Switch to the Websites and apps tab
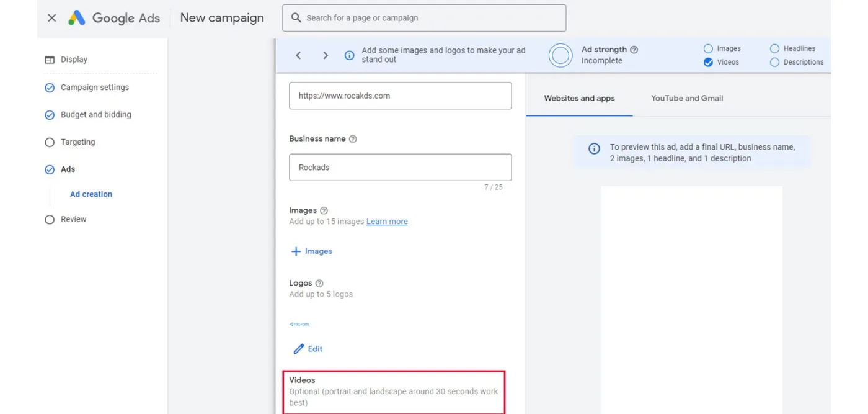The width and height of the screenshot is (868, 414). pos(579,99)
